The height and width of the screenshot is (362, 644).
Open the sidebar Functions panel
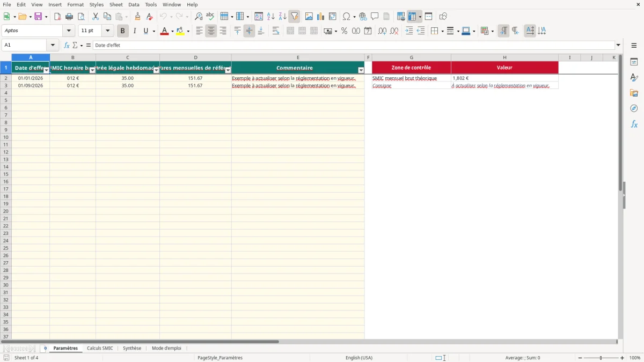pyautogui.click(x=634, y=124)
